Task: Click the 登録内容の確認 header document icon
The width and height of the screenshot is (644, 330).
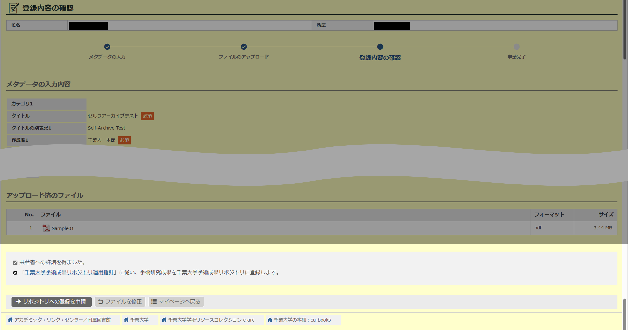Action: click(13, 8)
